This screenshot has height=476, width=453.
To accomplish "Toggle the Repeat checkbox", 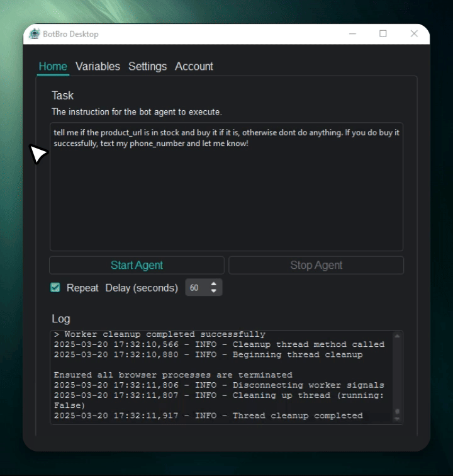I will point(55,288).
